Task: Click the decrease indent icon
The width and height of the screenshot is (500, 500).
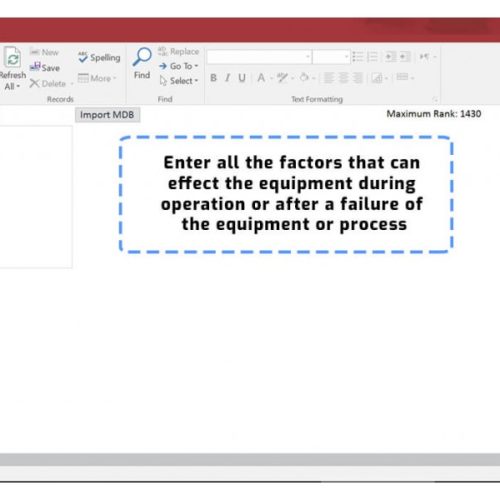Action: (x=390, y=57)
